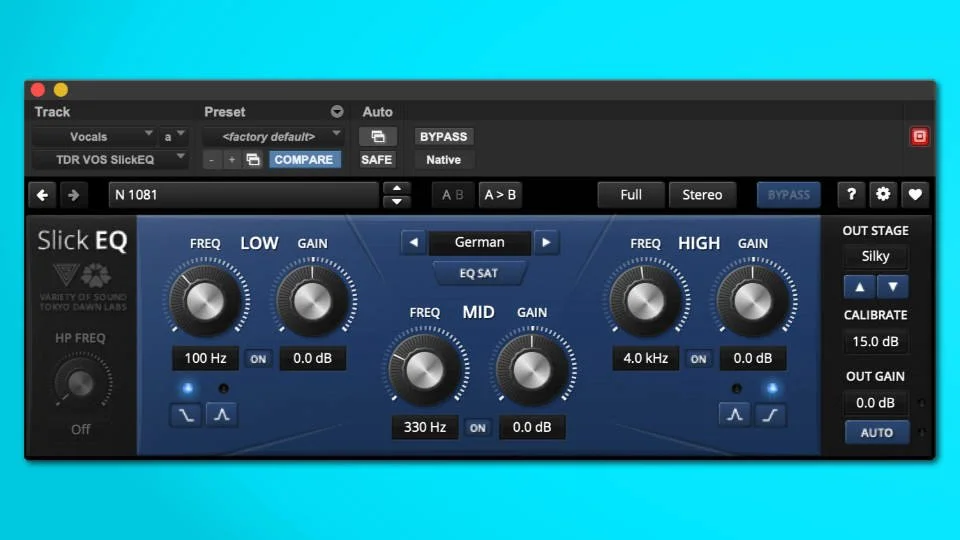This screenshot has width=960, height=540.
Task: Adjust the LOW GAIN knob
Action: (312, 301)
